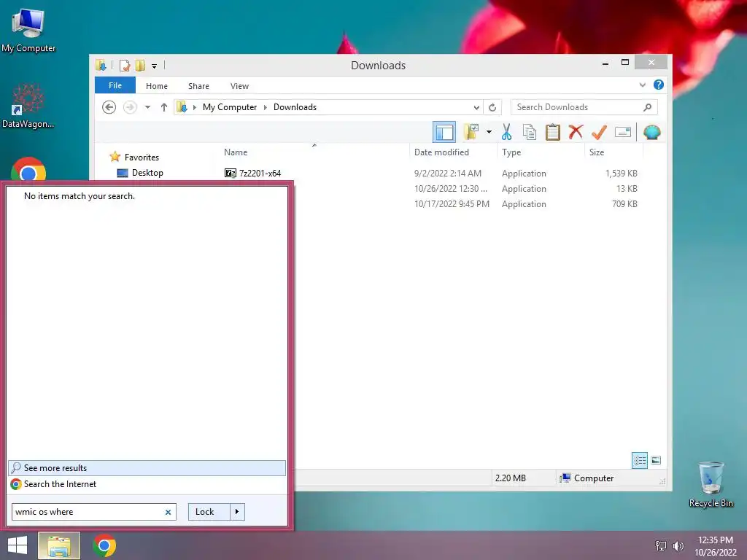Viewport: 747px width, 560px height.
Task: Expand the ribbon chevron
Action: tap(642, 85)
